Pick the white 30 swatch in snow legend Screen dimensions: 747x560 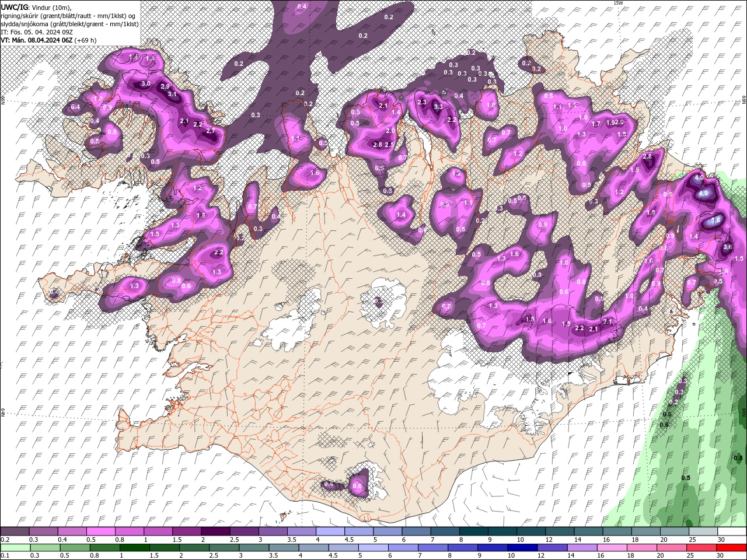point(731,531)
